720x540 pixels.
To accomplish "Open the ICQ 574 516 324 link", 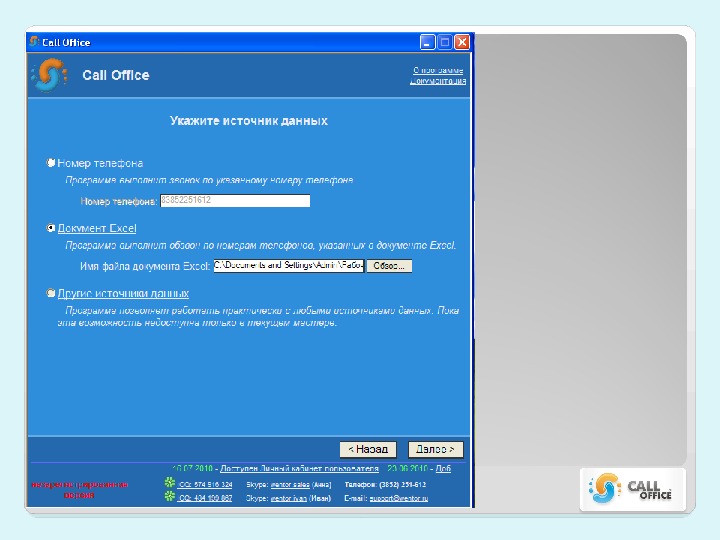I will point(205,484).
